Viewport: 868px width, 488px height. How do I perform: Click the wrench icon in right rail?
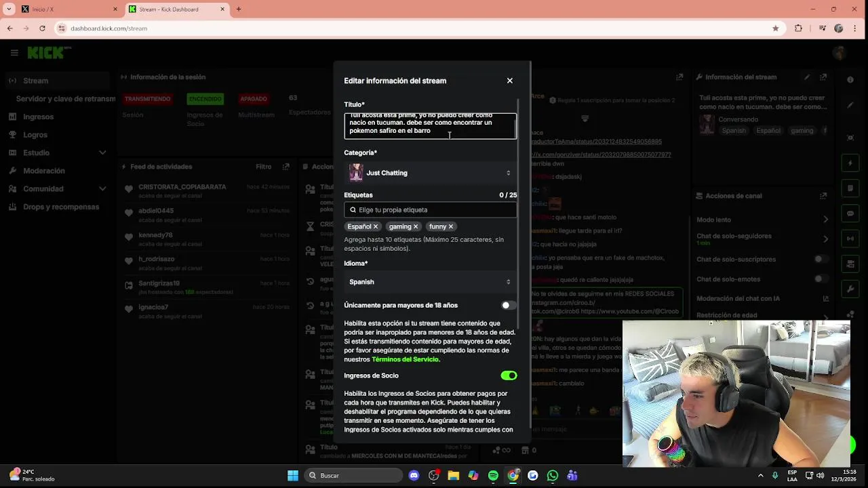point(850,289)
